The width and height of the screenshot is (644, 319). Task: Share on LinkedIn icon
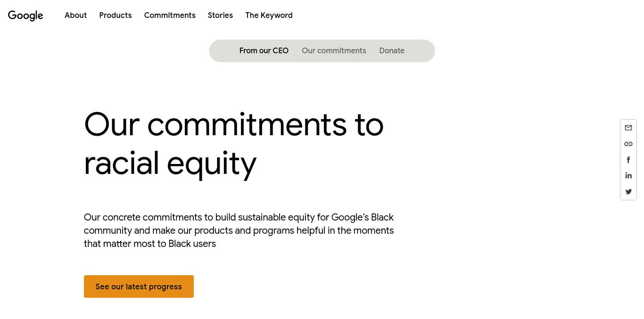tap(628, 175)
